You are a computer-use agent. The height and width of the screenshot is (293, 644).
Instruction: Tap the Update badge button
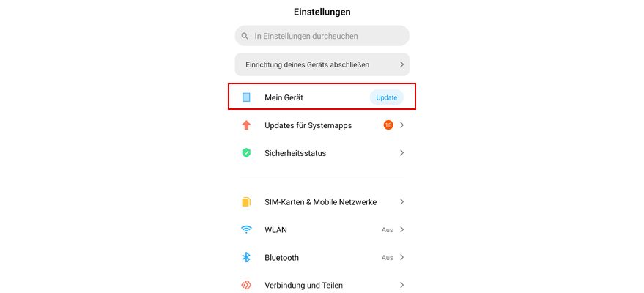tap(387, 97)
